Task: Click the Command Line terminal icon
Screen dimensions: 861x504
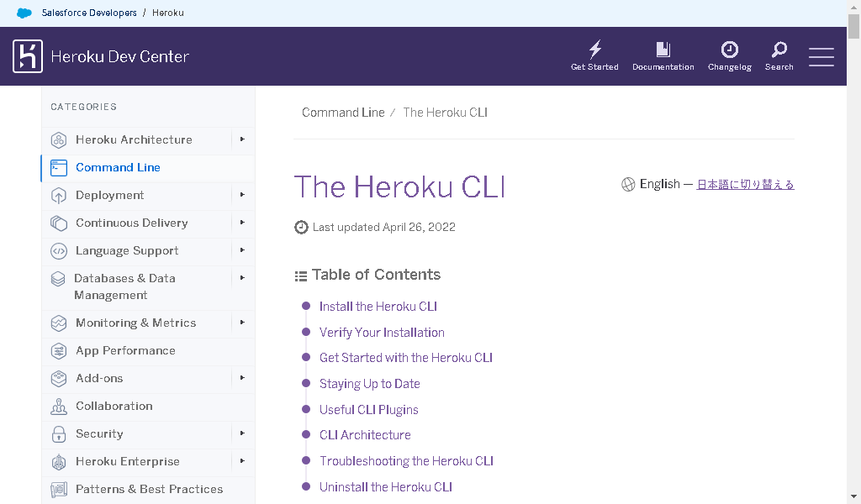Action: pyautogui.click(x=59, y=168)
